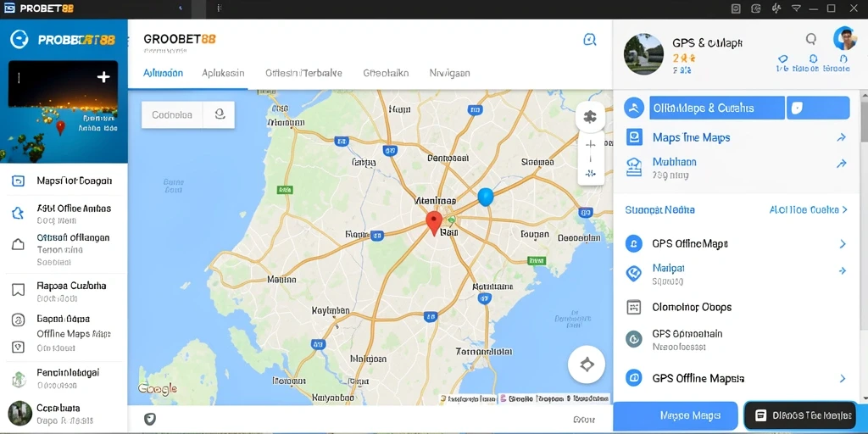Click the blue icon next to "Abl Offine Anbas"
The width and height of the screenshot is (868, 434).
coord(19,214)
